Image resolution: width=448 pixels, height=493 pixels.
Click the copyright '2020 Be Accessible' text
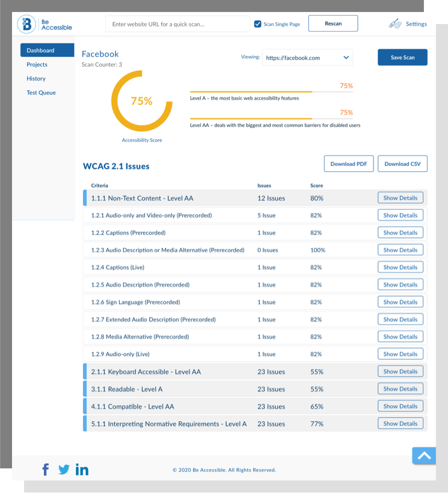(x=224, y=470)
